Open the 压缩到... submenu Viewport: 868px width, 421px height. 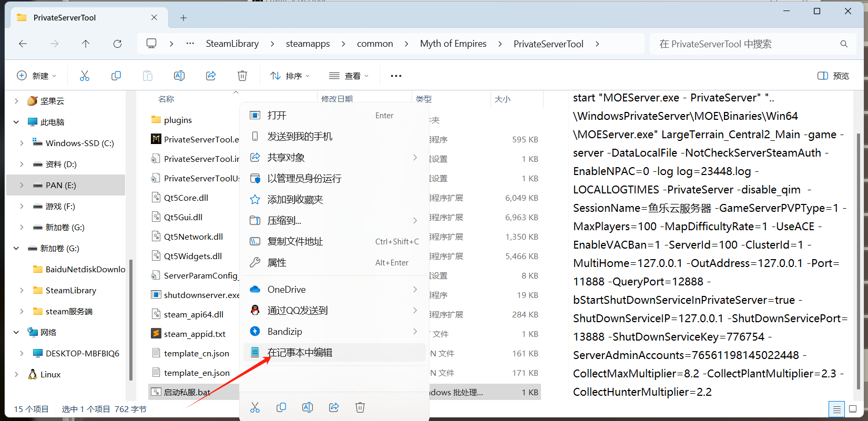334,221
